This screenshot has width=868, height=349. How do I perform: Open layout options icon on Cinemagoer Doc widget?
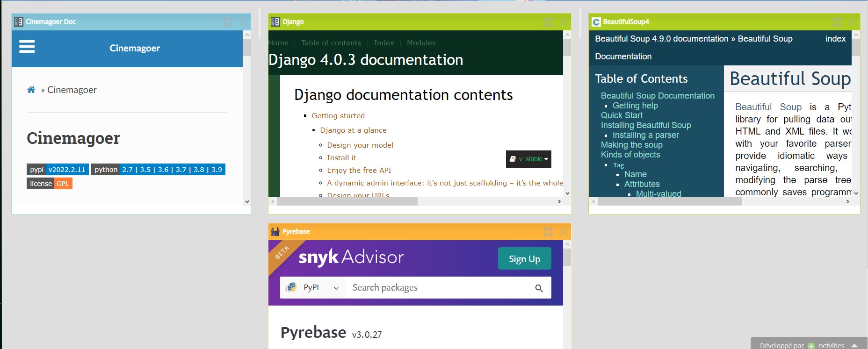(x=228, y=22)
